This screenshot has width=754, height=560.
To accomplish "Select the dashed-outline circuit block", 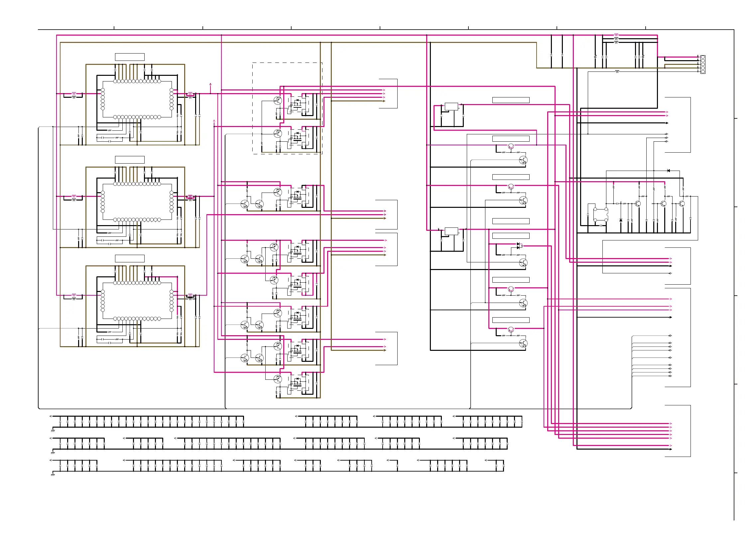I will point(287,108).
